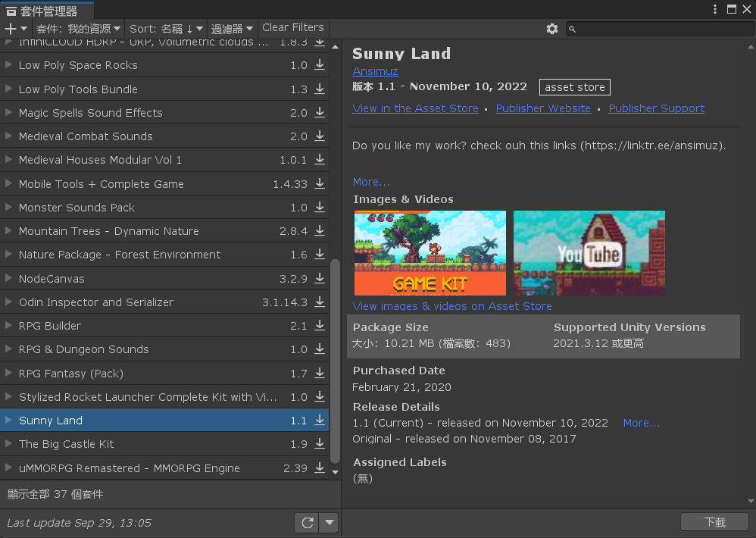This screenshot has height=538, width=756.
Task: Click the download icon for Stylized Rocket Launcher Complete Kit
Action: 320,397
